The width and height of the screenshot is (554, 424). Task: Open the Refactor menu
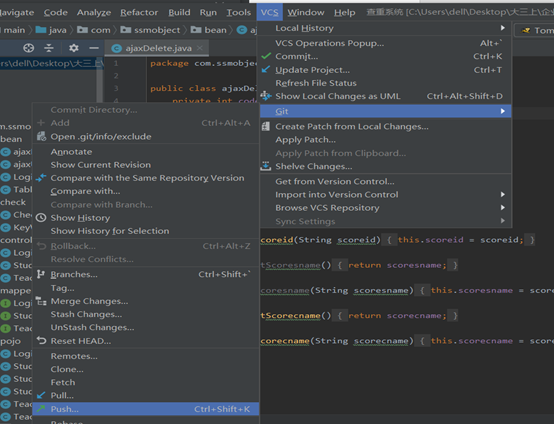139,12
